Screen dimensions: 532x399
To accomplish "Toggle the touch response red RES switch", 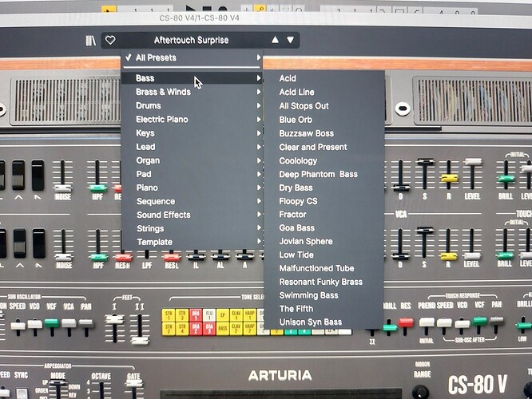I will click(x=406, y=322).
